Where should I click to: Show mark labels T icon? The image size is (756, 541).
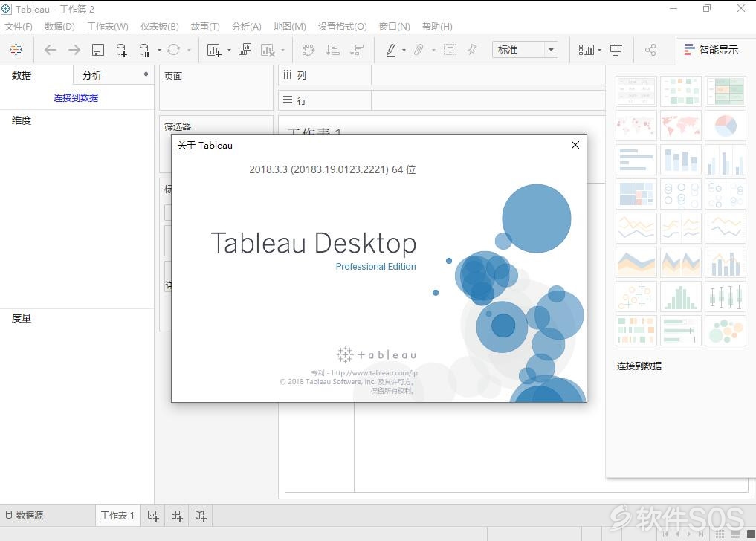click(x=450, y=50)
